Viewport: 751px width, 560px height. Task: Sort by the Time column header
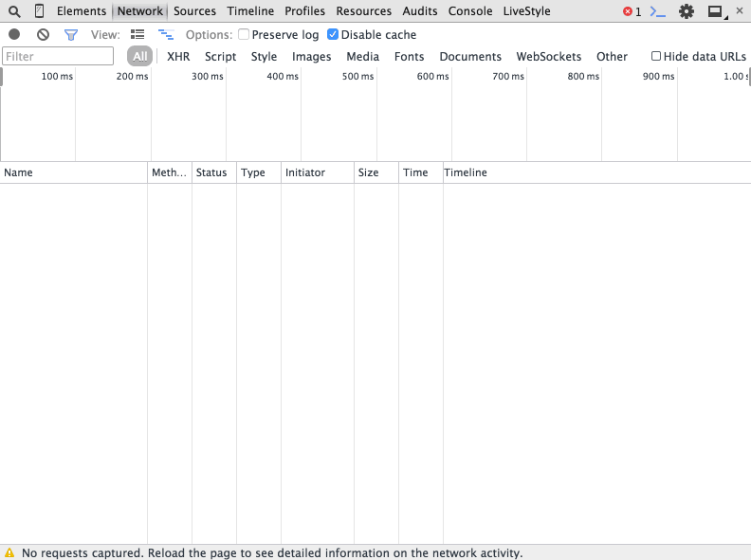(421, 172)
